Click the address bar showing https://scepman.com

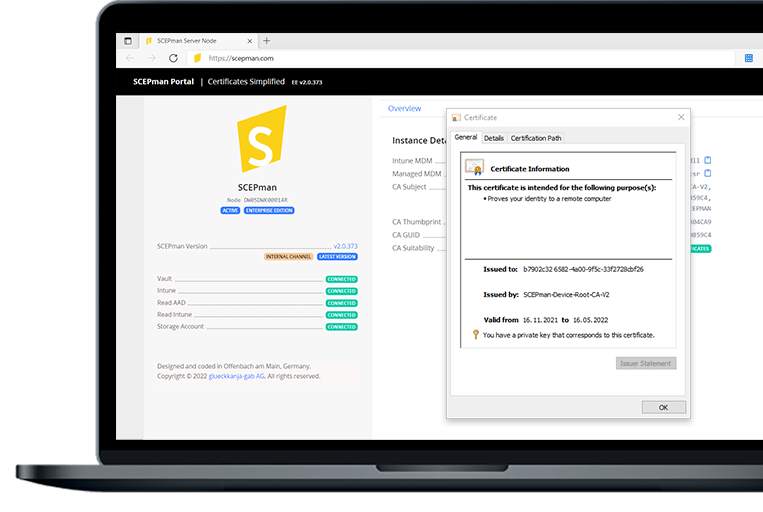pos(461,58)
